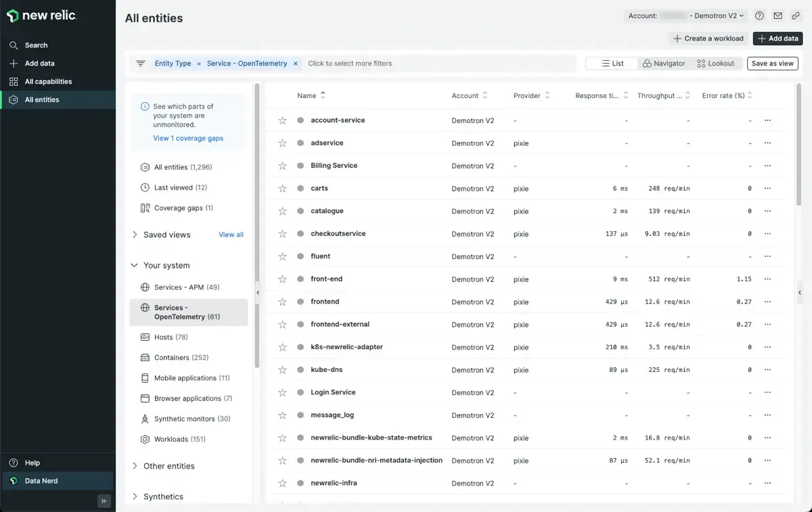
Task: Expand the Other entities section
Action: point(135,466)
